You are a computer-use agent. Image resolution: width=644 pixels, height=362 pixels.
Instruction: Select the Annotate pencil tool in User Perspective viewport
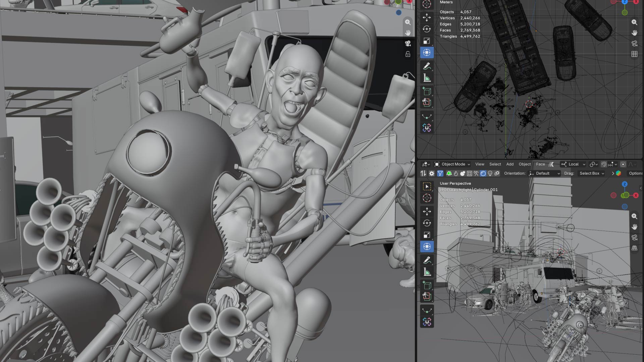click(x=427, y=260)
